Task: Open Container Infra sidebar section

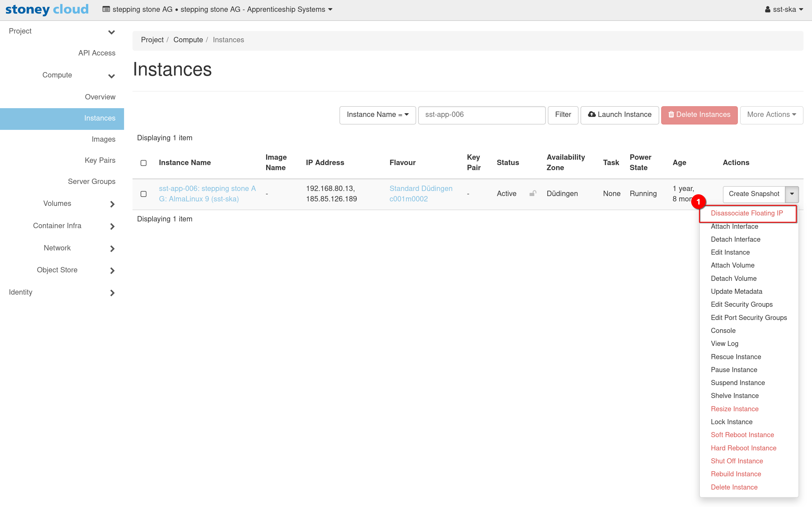Action: coord(57,226)
